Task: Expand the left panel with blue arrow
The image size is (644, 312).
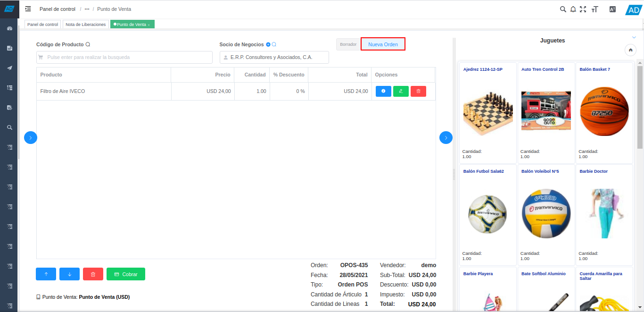Action: pyautogui.click(x=31, y=137)
